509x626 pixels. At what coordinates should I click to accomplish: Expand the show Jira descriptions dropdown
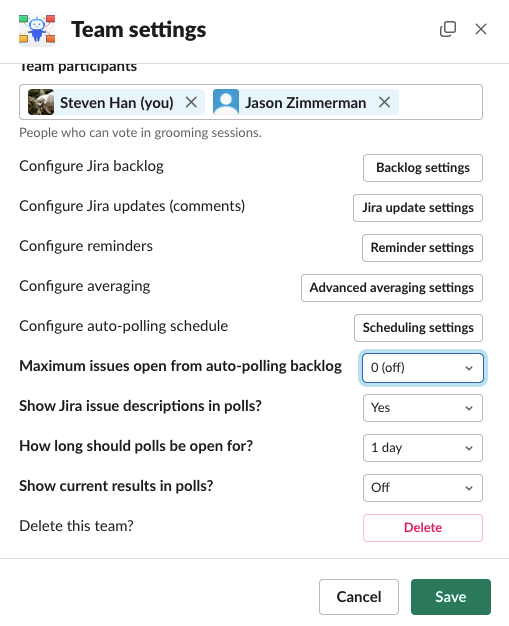pos(423,408)
